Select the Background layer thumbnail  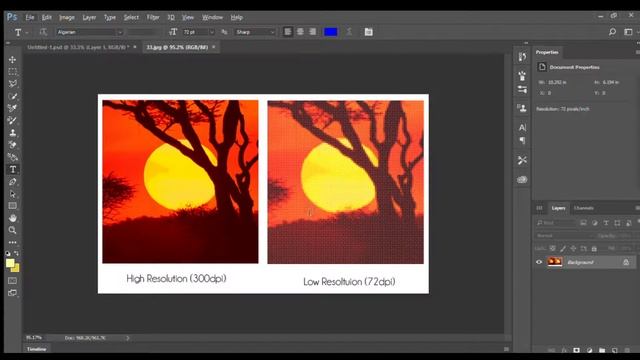[x=555, y=262]
